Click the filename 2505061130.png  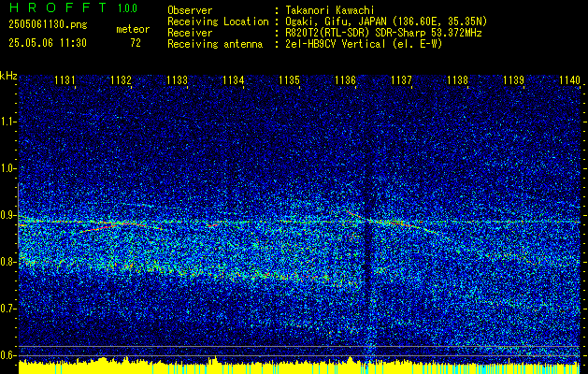tap(48, 24)
